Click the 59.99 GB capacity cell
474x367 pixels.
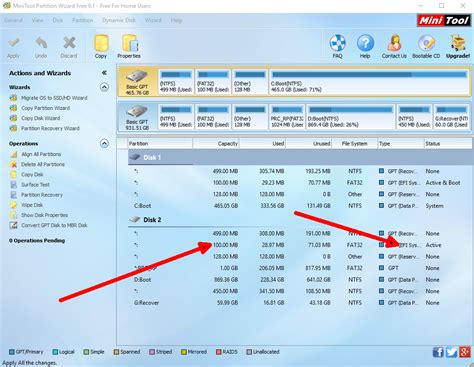tap(227, 303)
